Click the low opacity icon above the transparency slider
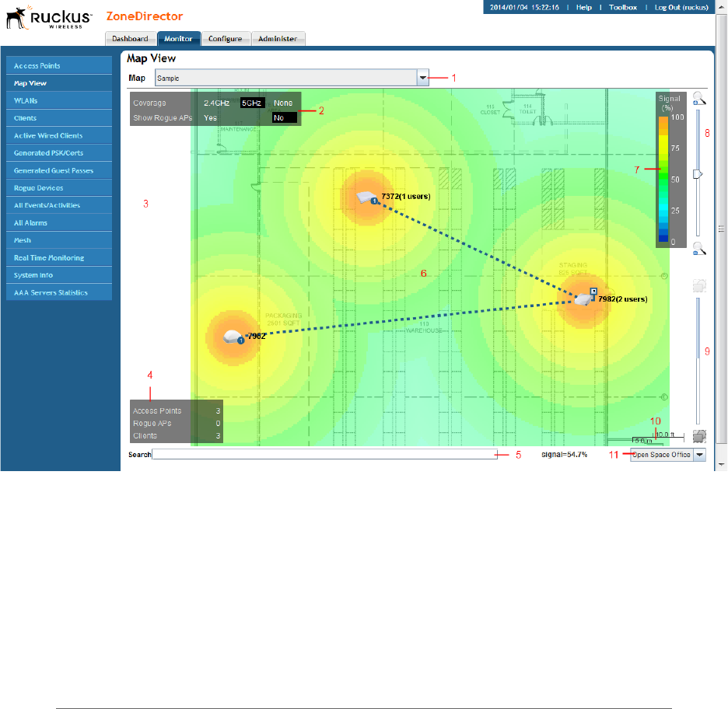Screen dimensions: 728x709 click(699, 285)
